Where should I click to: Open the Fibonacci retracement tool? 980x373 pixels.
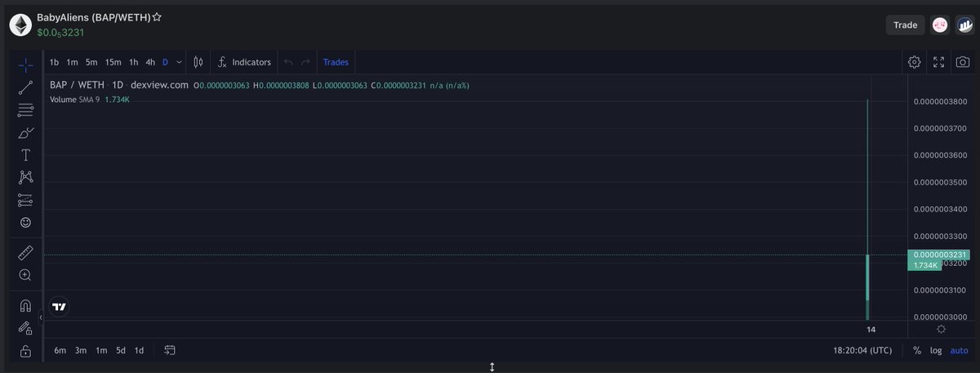click(x=25, y=109)
